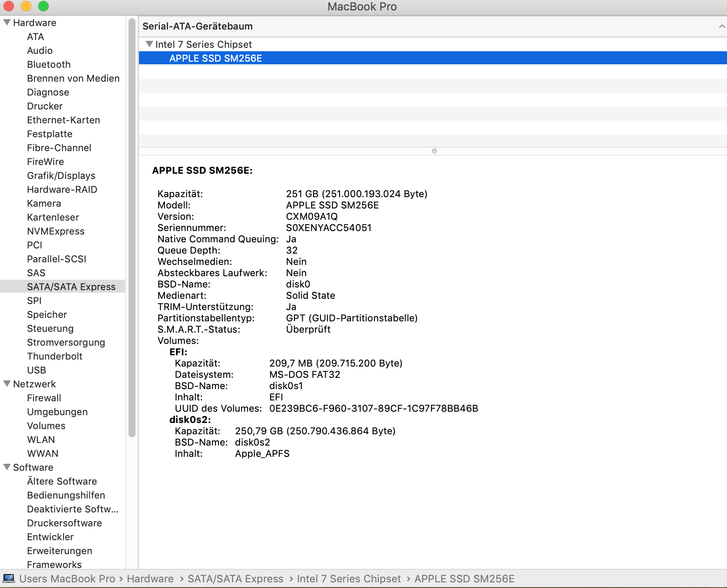Show Speicher information
The width and height of the screenshot is (727, 588).
[47, 315]
